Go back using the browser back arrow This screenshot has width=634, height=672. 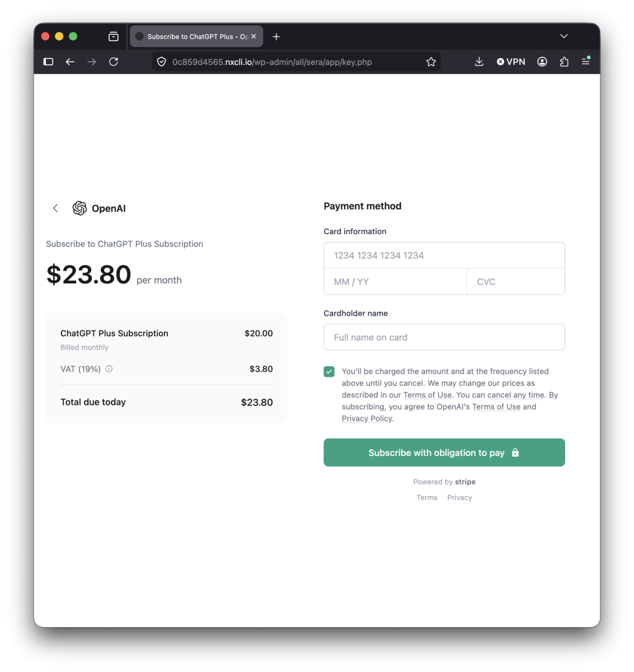pyautogui.click(x=70, y=62)
